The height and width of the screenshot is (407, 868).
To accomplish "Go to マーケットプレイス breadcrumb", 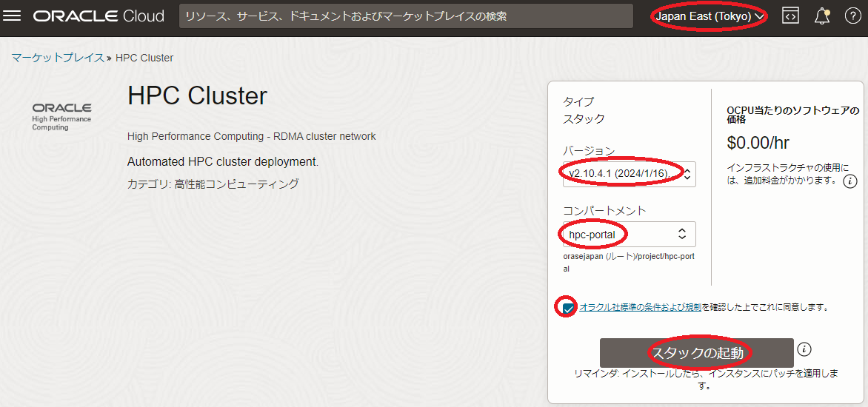I will (58, 58).
